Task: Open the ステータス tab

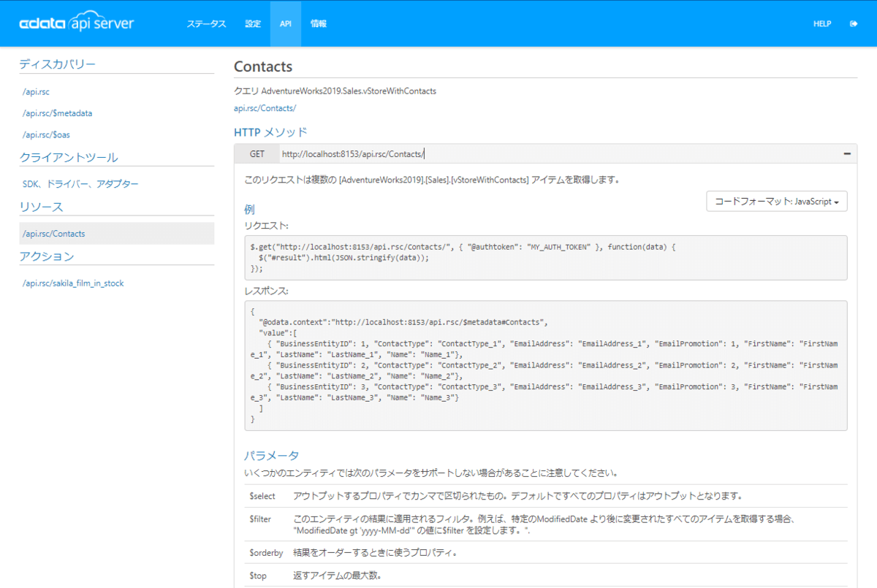Action: (x=206, y=24)
